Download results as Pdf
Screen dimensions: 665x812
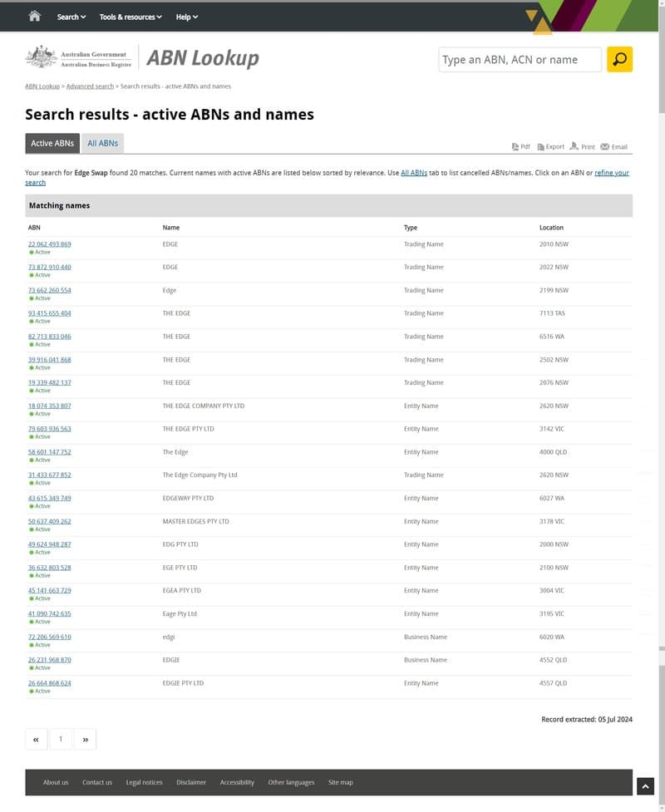[520, 146]
